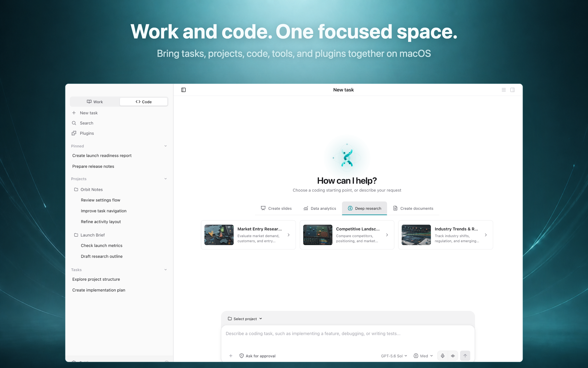Switch to Work mode
Screen dimensions: 588x368
coord(95,102)
